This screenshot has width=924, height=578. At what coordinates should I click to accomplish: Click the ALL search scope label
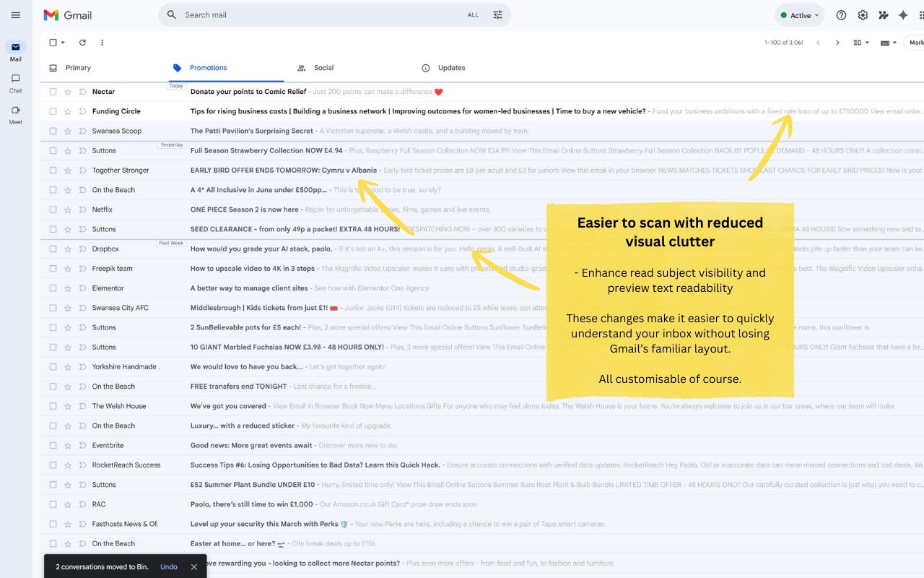coord(473,14)
